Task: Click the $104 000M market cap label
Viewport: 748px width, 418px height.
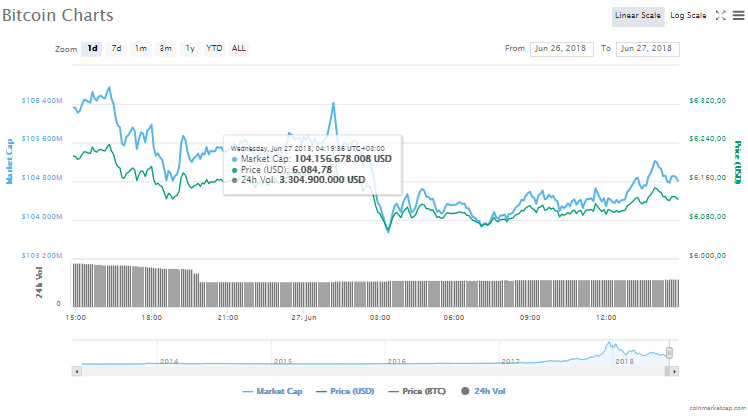Action: pyautogui.click(x=42, y=217)
